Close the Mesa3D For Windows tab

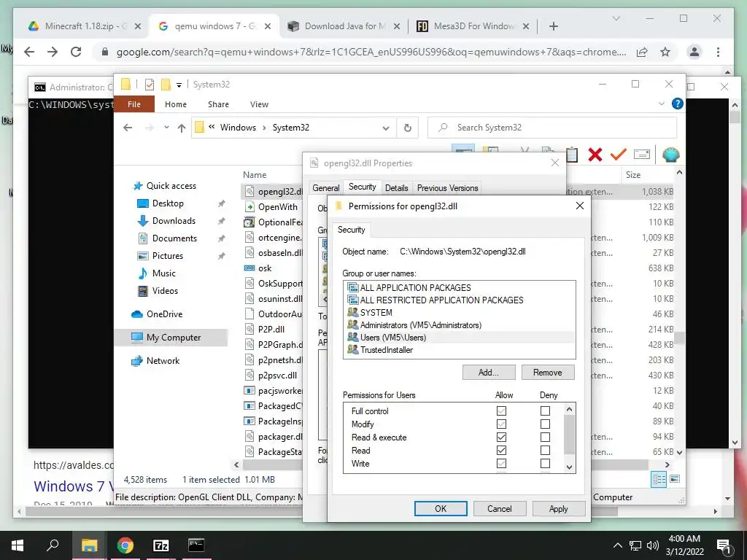pos(526,26)
